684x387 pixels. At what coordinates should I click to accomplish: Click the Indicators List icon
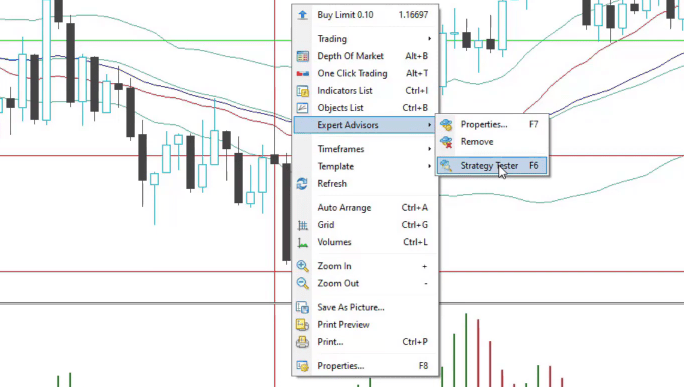(302, 91)
